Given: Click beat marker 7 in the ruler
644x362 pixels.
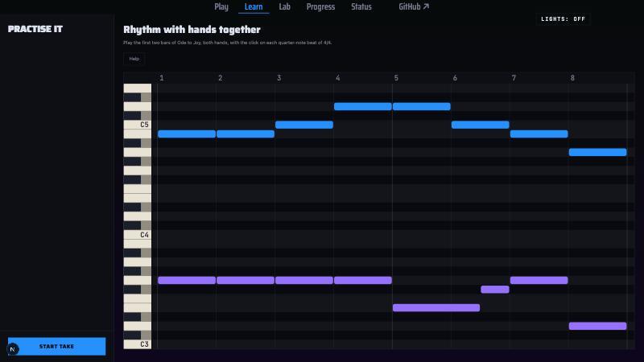Looking at the screenshot, I should pyautogui.click(x=514, y=77).
